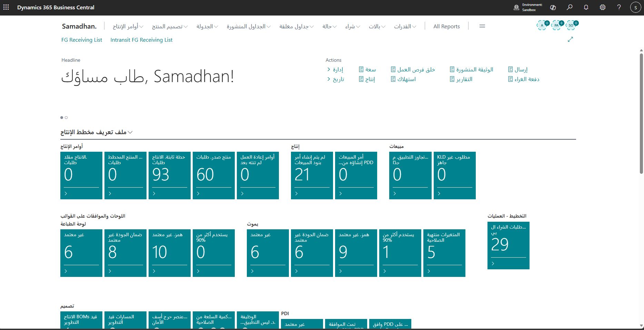Open the همز. غير معتمد tile showing 9
Screen dimensions: 644x330
click(356, 253)
